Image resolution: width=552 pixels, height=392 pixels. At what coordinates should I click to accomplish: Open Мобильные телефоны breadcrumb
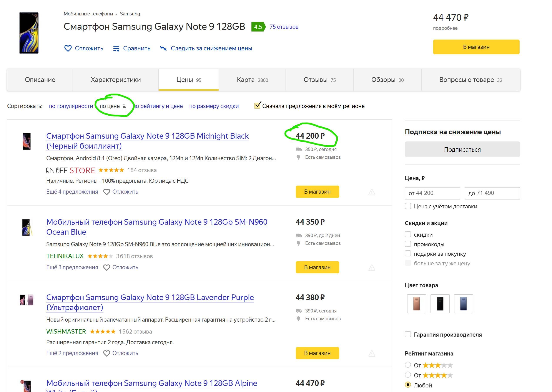click(x=88, y=14)
